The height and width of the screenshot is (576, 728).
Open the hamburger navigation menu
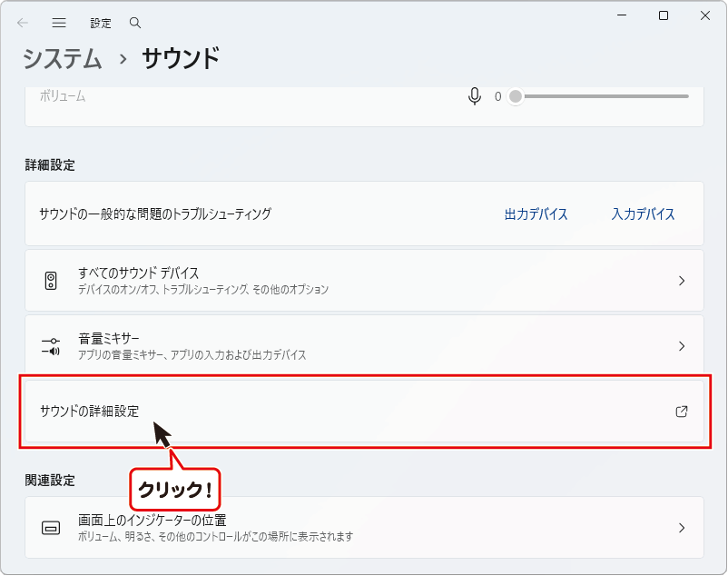coord(59,23)
